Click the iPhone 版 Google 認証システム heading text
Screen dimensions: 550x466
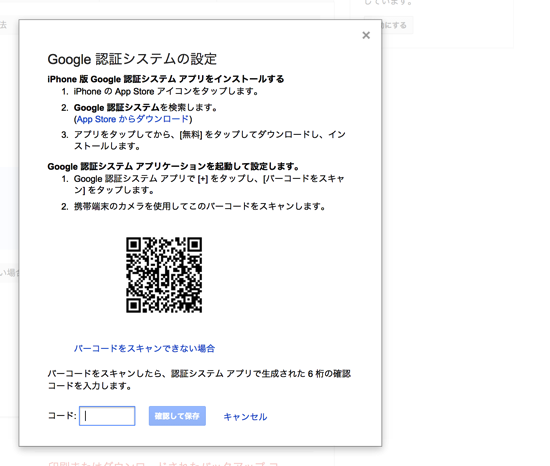[x=166, y=79]
